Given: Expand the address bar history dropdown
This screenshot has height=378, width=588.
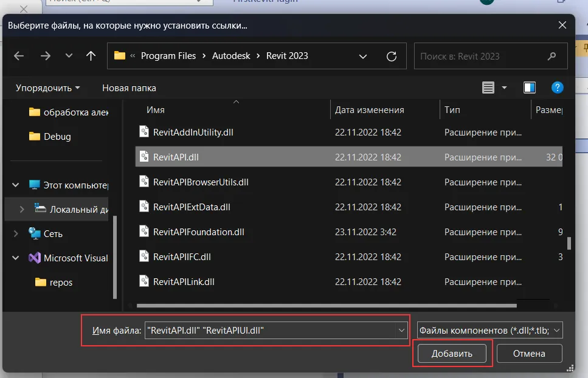Looking at the screenshot, I should (x=362, y=57).
